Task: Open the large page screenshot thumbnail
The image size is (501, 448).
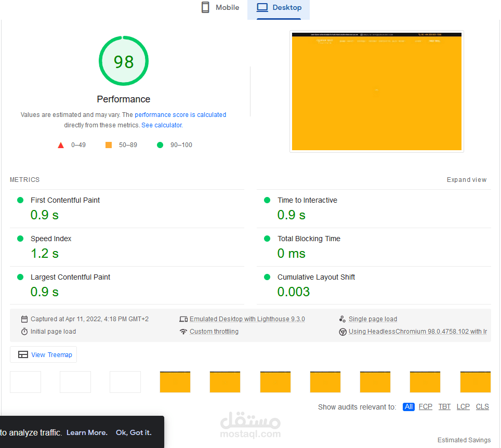Action: coord(377,91)
